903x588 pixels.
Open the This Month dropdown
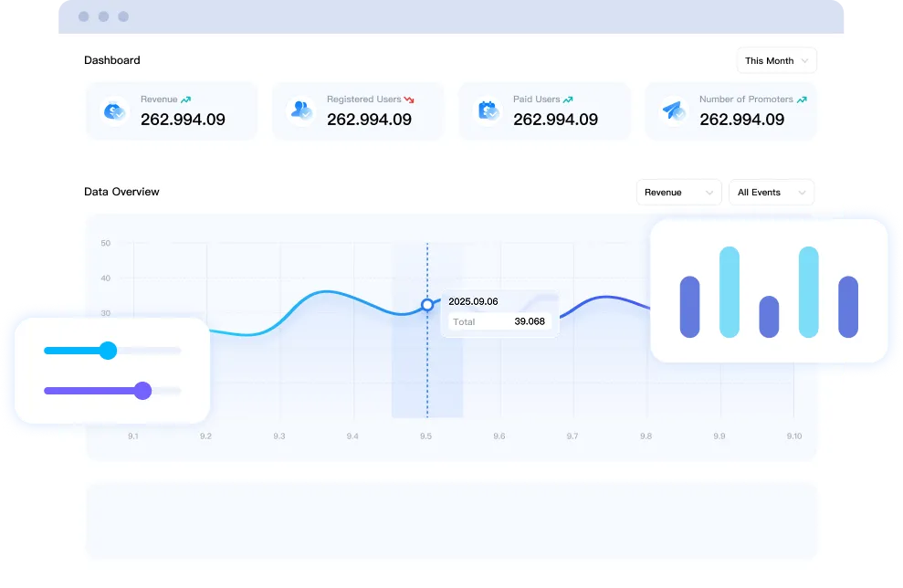click(x=776, y=61)
